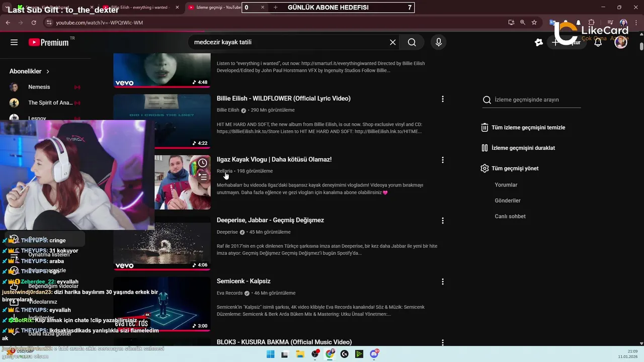Image resolution: width=644 pixels, height=362 pixels.
Task: Open Logitech G Hub taskbar icon
Action: click(x=345, y=354)
